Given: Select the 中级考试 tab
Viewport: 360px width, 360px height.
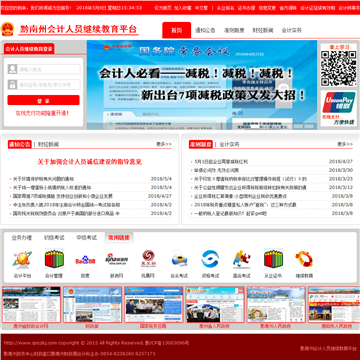Looking at the screenshot, I should 87,238.
